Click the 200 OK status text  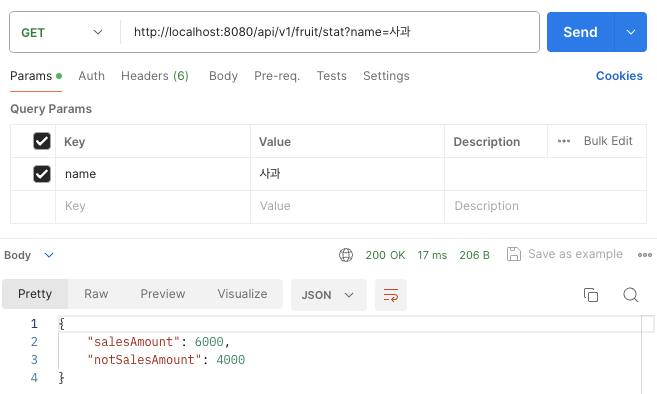385,255
